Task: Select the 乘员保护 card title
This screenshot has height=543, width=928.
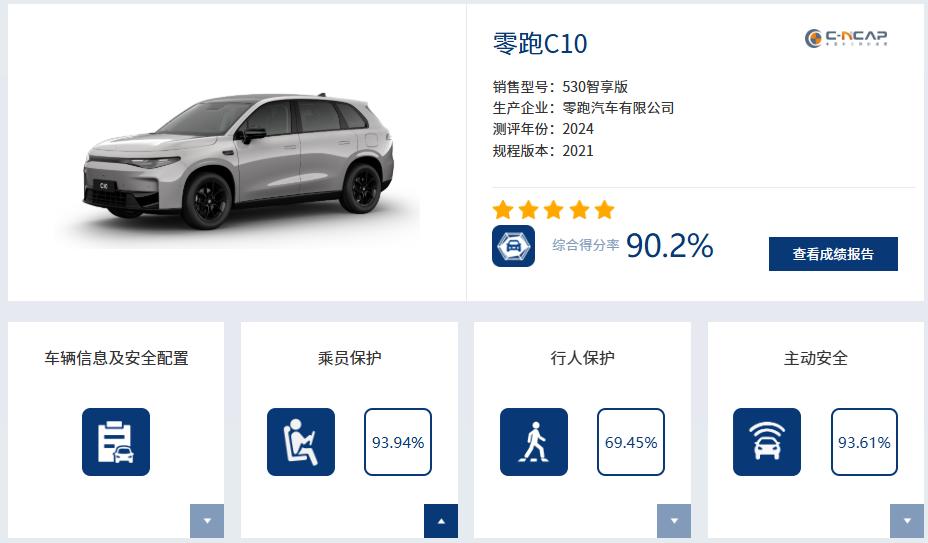Action: point(349,358)
